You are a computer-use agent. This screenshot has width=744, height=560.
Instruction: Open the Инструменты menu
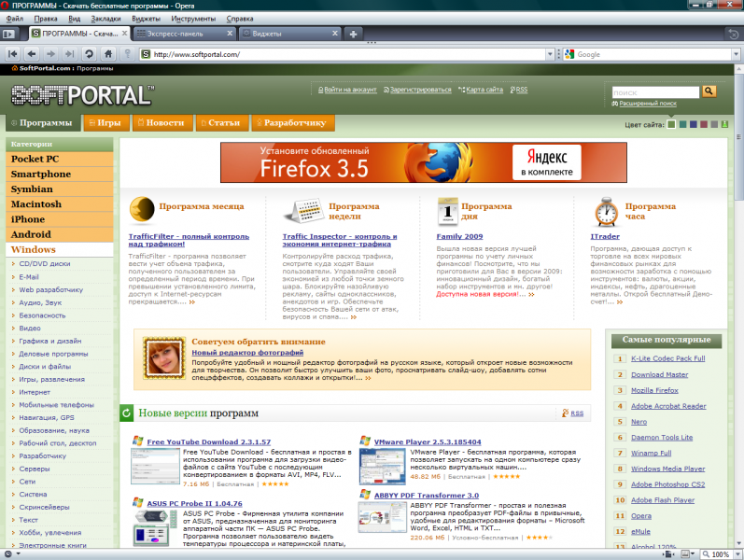tap(193, 19)
